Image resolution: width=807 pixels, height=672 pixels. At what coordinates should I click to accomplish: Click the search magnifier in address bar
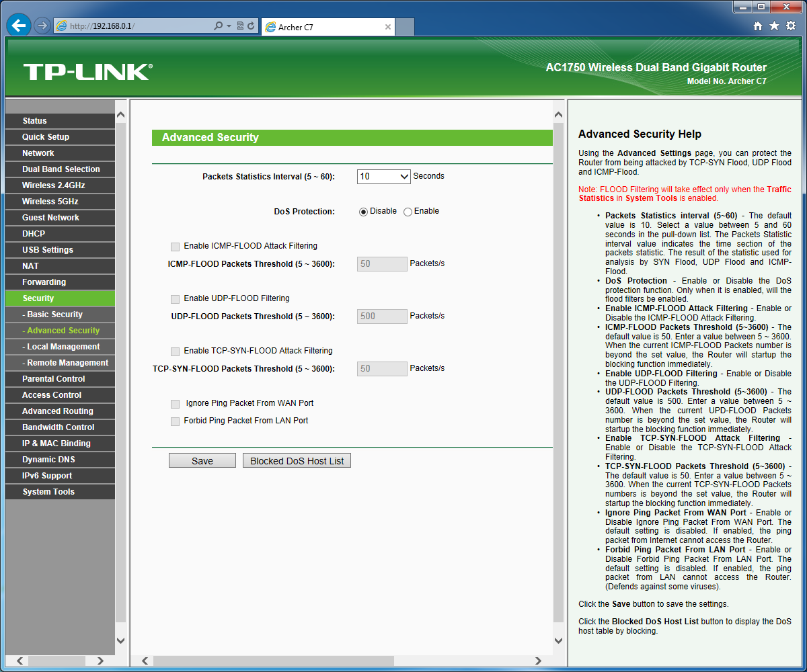coord(218,26)
